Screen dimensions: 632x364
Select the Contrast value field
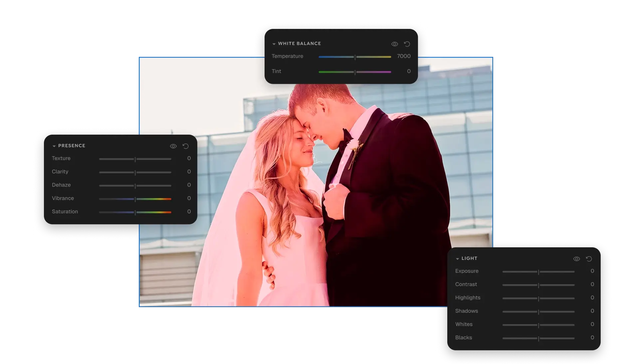coord(592,284)
